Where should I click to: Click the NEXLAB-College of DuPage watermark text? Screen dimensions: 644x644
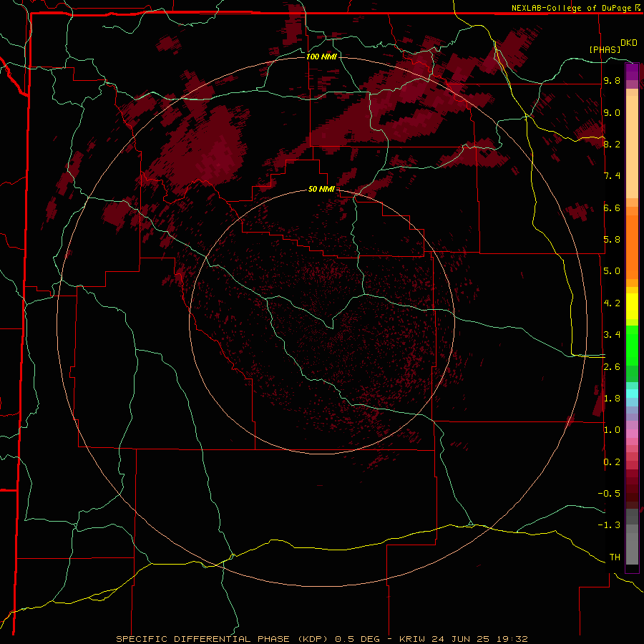[x=572, y=8]
